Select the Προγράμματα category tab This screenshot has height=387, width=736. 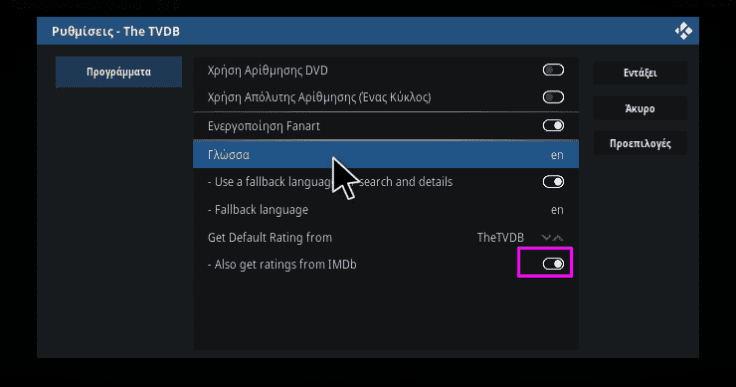click(x=119, y=72)
